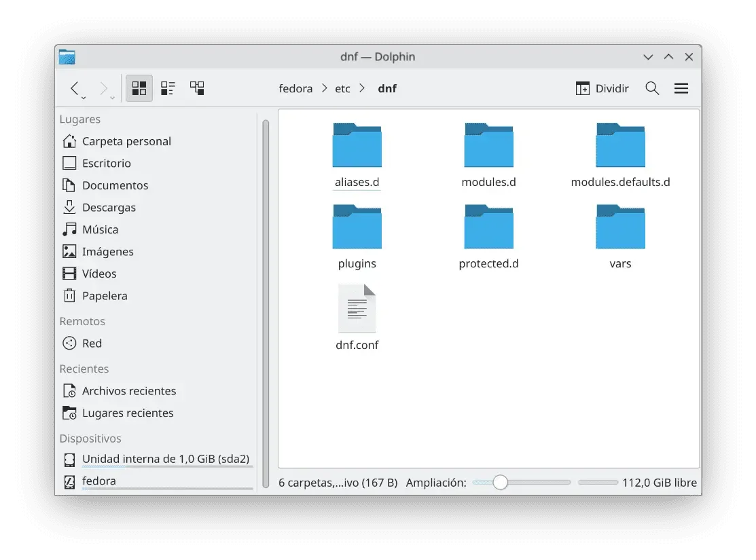Click etc in the breadcrumb path
The width and height of the screenshot is (756, 560).
[x=342, y=89]
